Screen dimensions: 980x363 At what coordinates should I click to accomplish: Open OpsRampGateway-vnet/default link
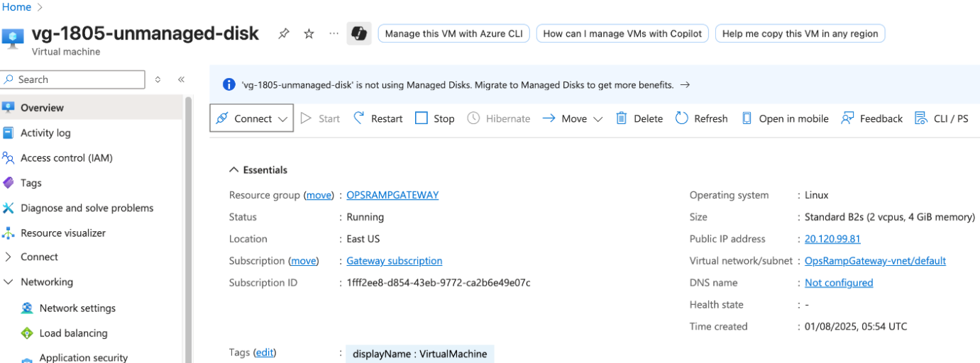coord(875,261)
